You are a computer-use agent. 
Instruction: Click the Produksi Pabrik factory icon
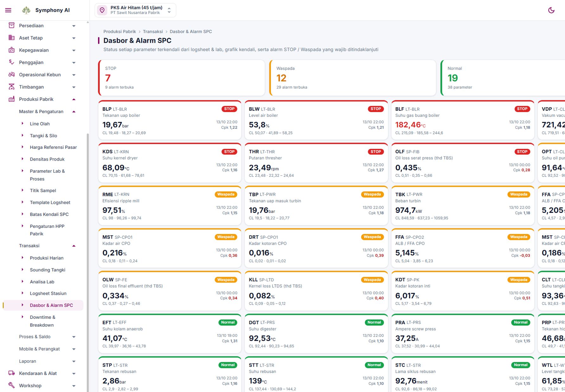pyautogui.click(x=11, y=99)
